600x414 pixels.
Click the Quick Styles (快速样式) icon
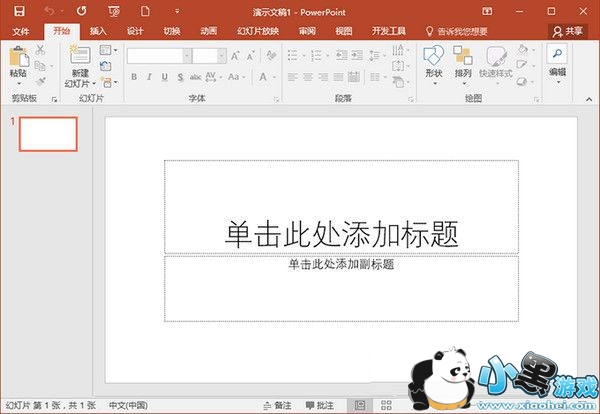495,56
